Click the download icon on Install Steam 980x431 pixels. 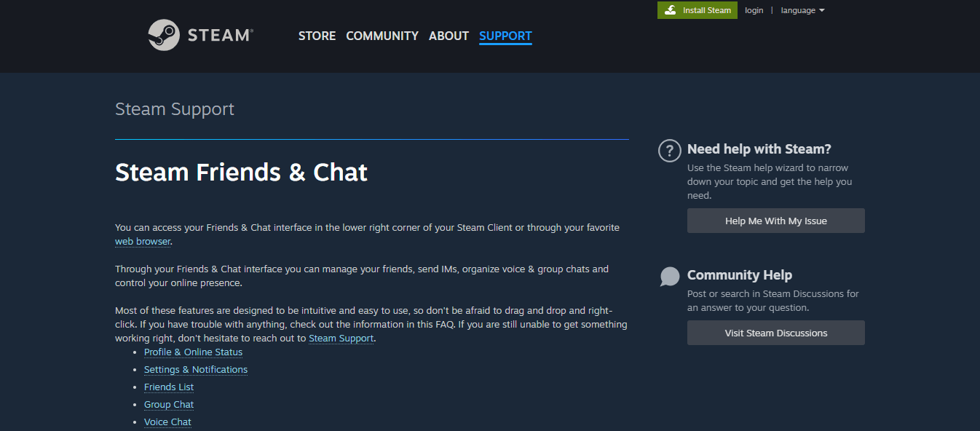tap(671, 10)
